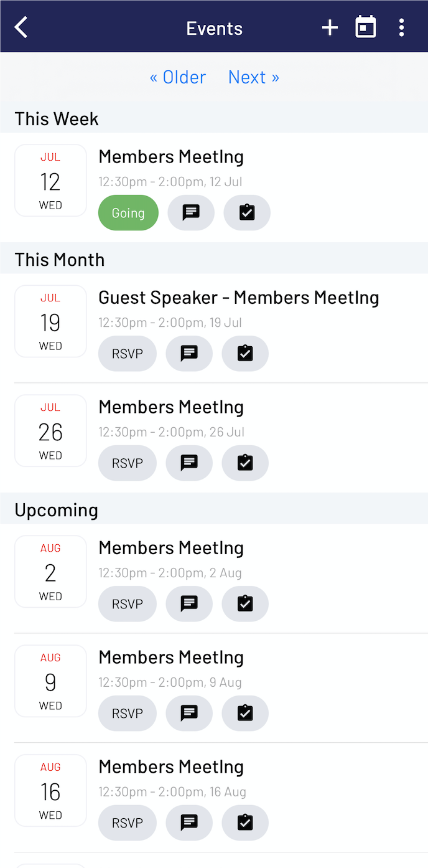Go to Older events
This screenshot has height=868, width=428.
(178, 77)
